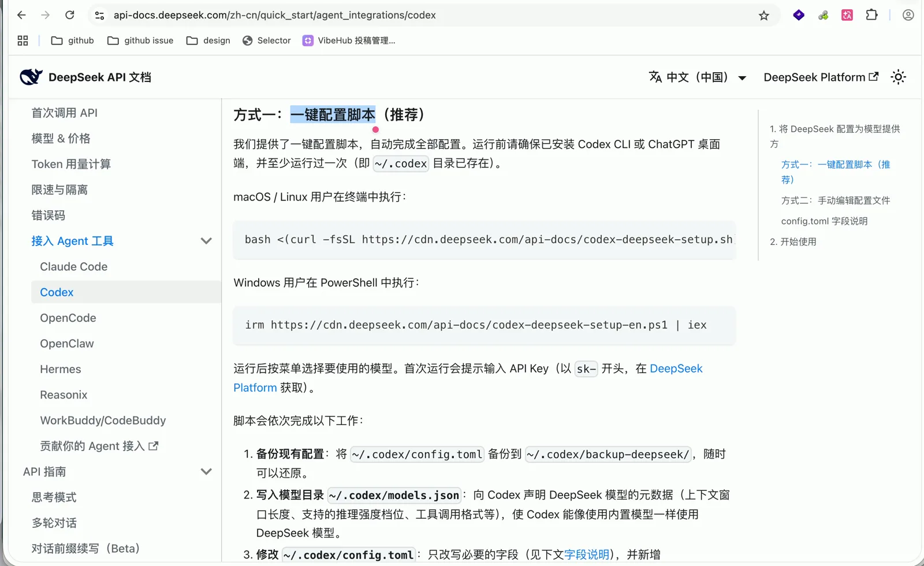This screenshot has width=924, height=566.
Task: Open API 指南 sidebar category
Action: (x=44, y=472)
